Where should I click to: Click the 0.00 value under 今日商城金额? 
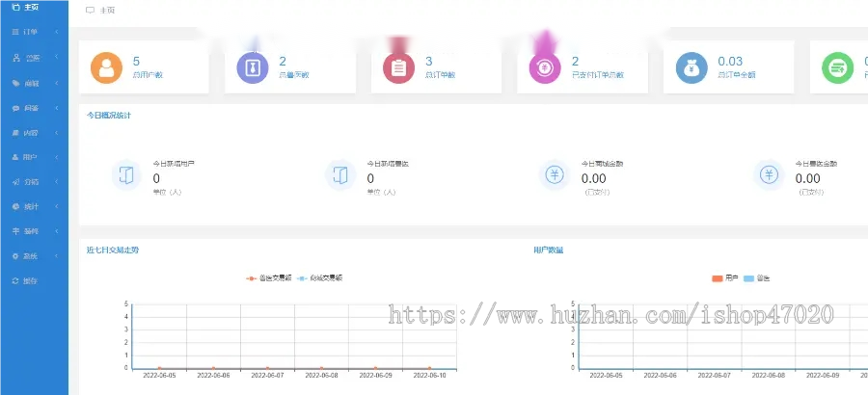tap(593, 178)
